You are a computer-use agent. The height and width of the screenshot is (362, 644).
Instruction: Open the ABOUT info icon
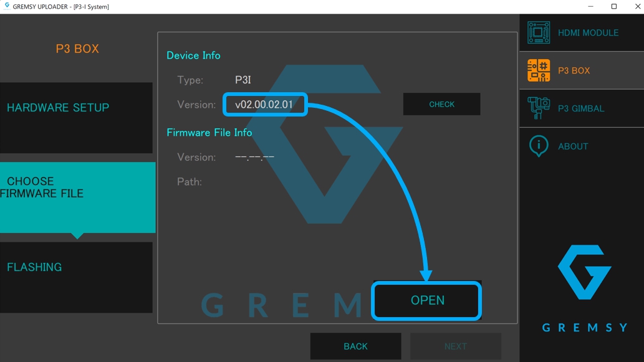539,146
